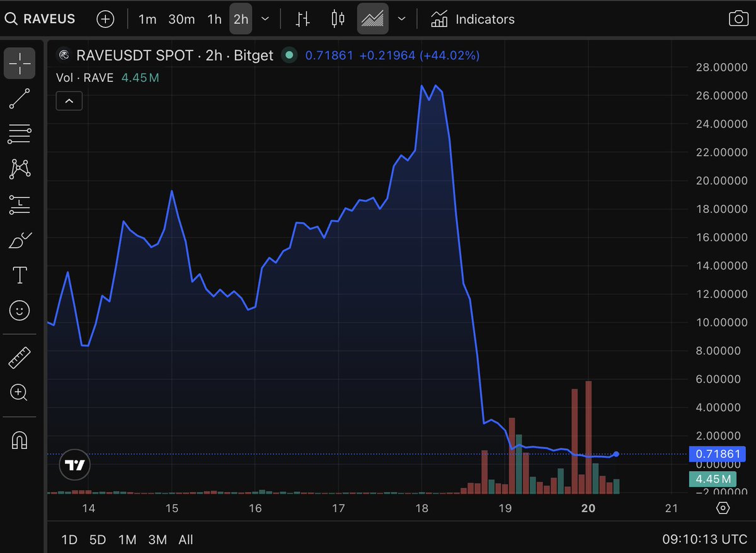
Task: Switch to candlestick chart style
Action: [x=338, y=19]
